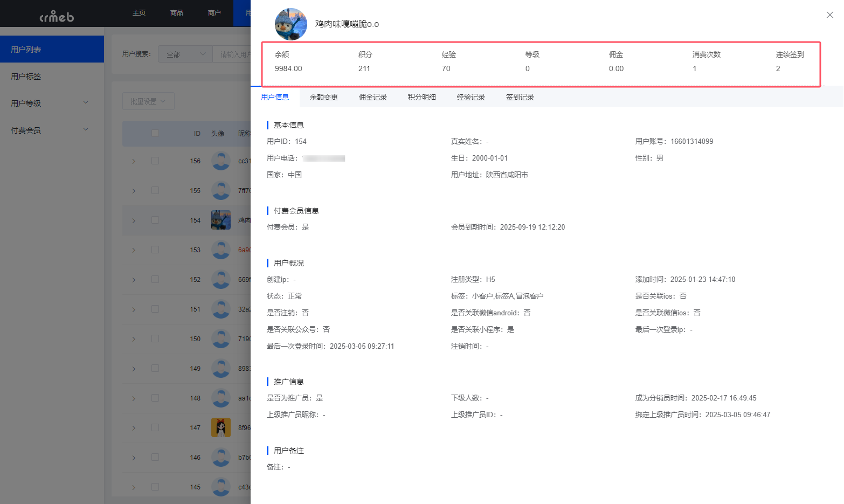
Task: Open the 经验记录 tab
Action: 471,96
